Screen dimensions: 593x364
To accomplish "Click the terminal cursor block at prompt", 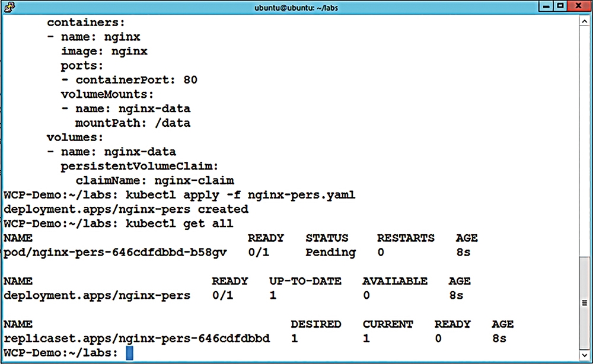I will click(x=129, y=353).
